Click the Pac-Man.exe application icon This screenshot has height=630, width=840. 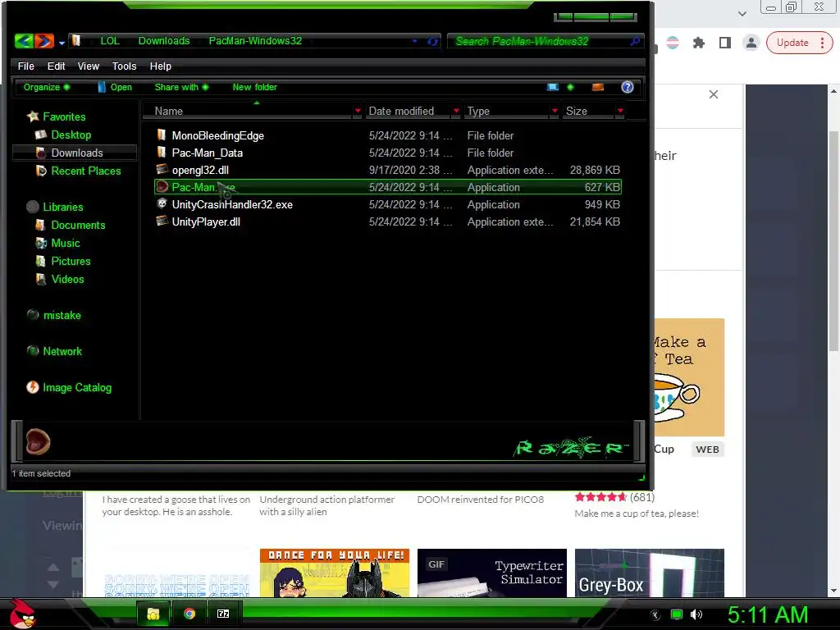(x=162, y=187)
